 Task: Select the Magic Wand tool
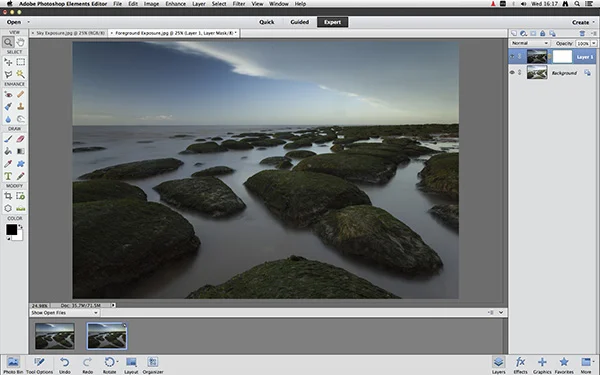point(21,74)
